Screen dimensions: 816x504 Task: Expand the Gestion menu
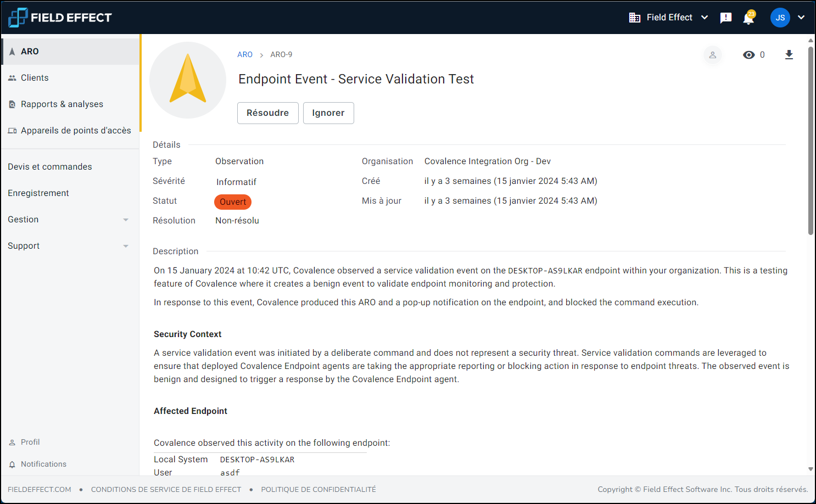[71, 220]
